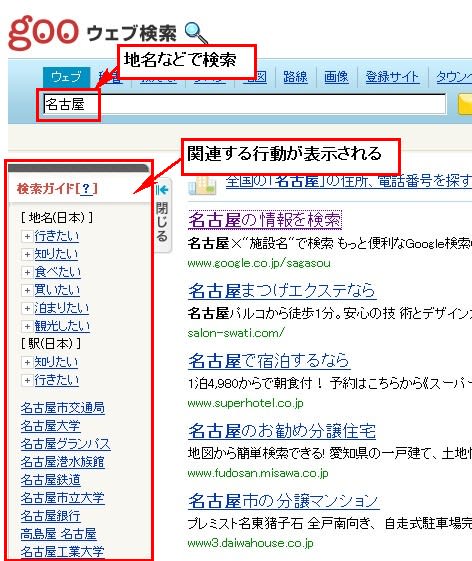This screenshot has height=561, width=472.
Task: Click the 名古屋港水族館 related link
Action: pos(63,462)
